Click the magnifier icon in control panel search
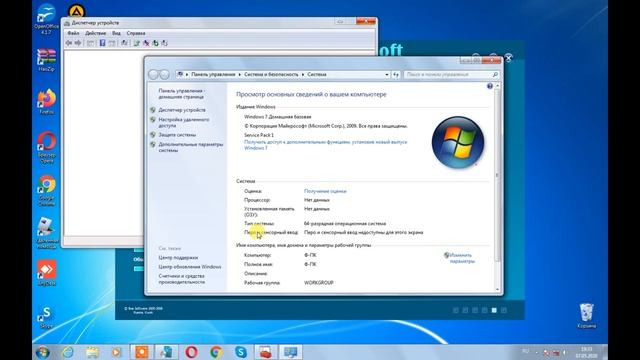The height and width of the screenshot is (360, 640). 495,75
